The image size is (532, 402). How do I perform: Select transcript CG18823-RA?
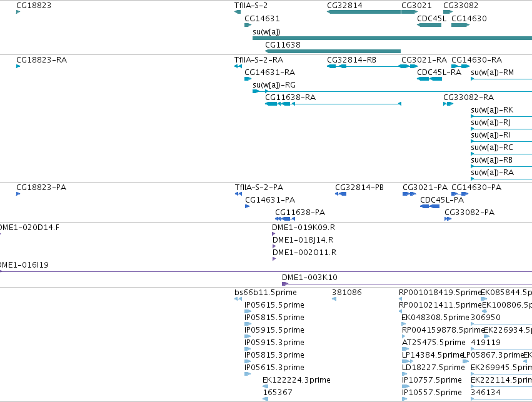tap(41, 60)
